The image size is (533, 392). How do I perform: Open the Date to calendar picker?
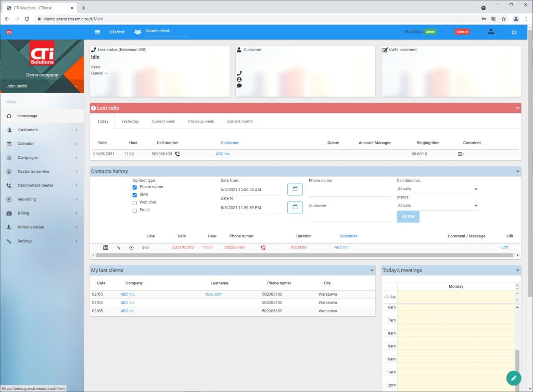(x=295, y=207)
